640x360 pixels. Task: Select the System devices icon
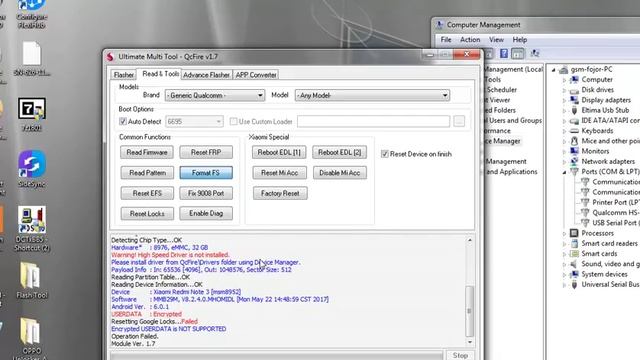coord(574,274)
